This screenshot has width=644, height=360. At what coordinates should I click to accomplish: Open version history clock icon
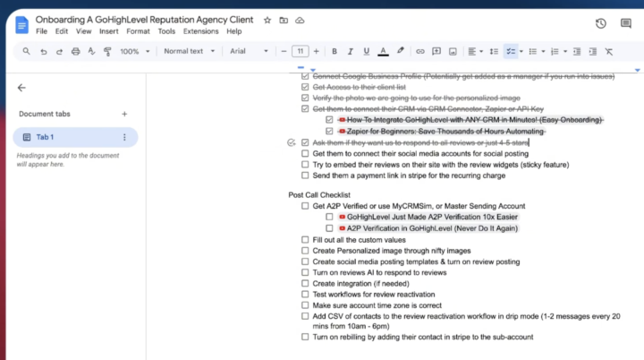coord(601,23)
